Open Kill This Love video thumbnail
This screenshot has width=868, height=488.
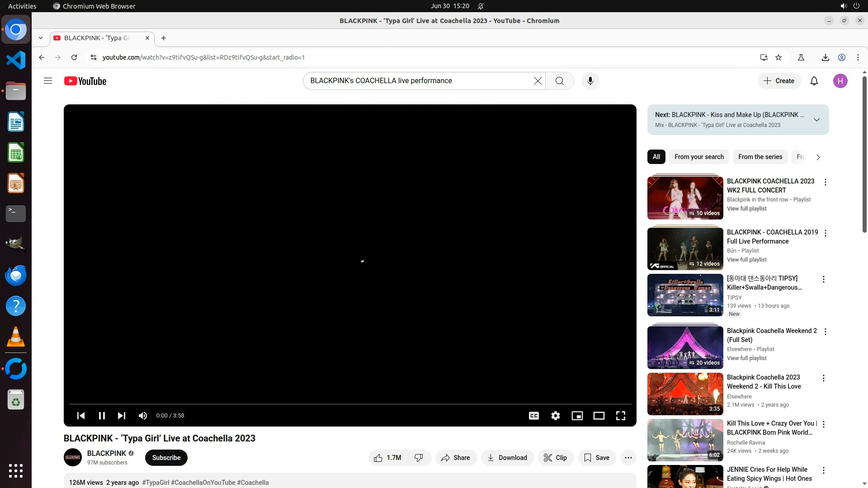pos(685,394)
